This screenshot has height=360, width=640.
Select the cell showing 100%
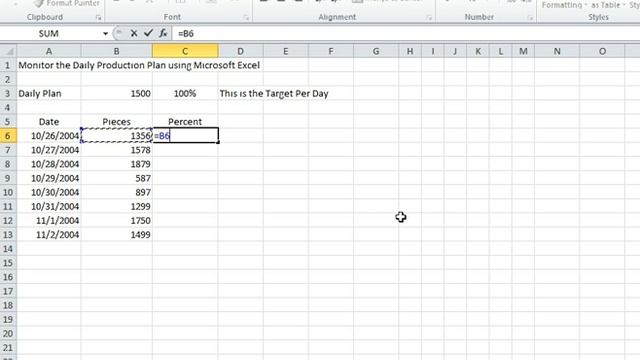coord(185,93)
